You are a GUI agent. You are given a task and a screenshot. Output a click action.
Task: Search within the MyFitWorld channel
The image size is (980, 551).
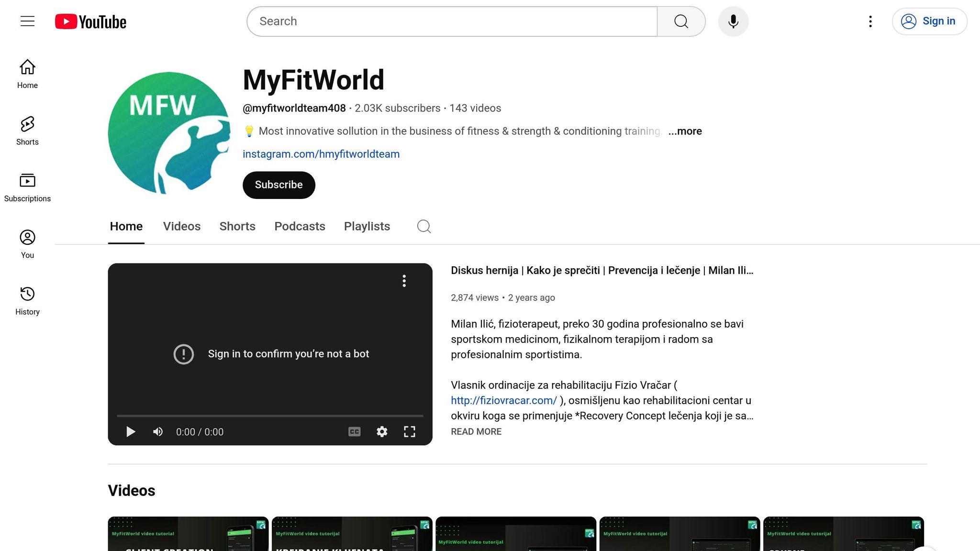coord(423,226)
